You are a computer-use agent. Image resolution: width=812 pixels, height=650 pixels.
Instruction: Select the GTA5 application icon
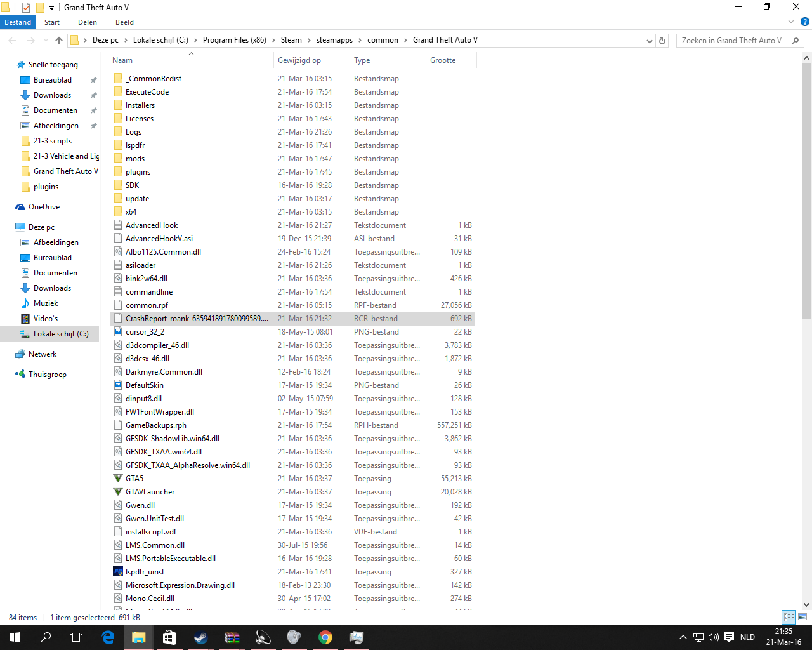[x=118, y=479]
